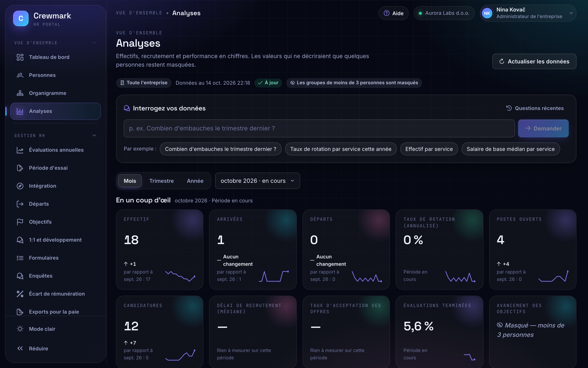Viewport: 588px width, 368px height.
Task: Click the Enquêtes survey icon
Action: click(20, 276)
